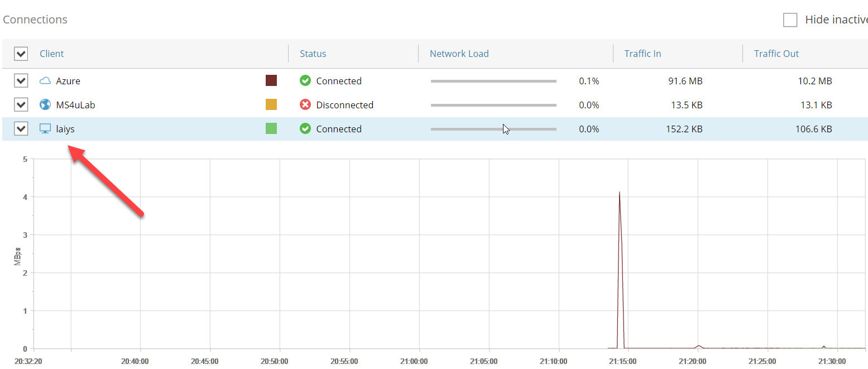Sort by the Status column header
This screenshot has height=369, width=868.
(313, 54)
